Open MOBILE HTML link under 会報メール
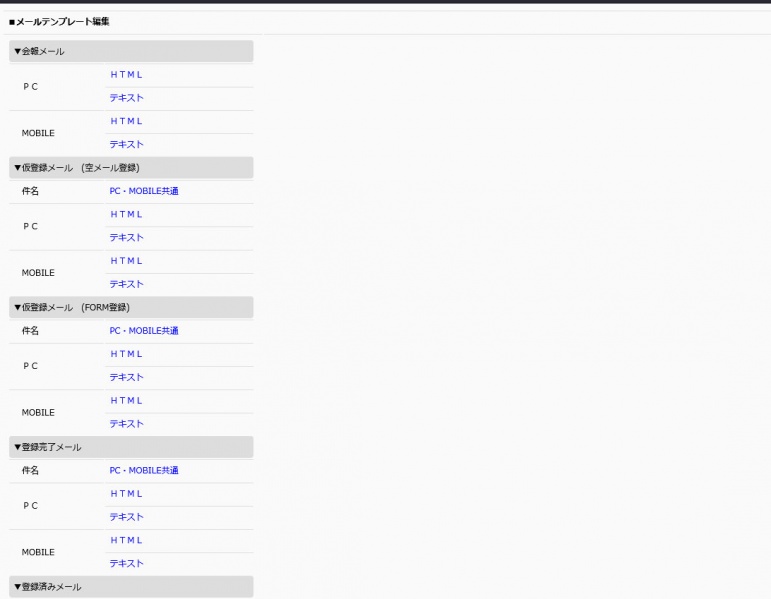This screenshot has height=599, width=771. 126,121
